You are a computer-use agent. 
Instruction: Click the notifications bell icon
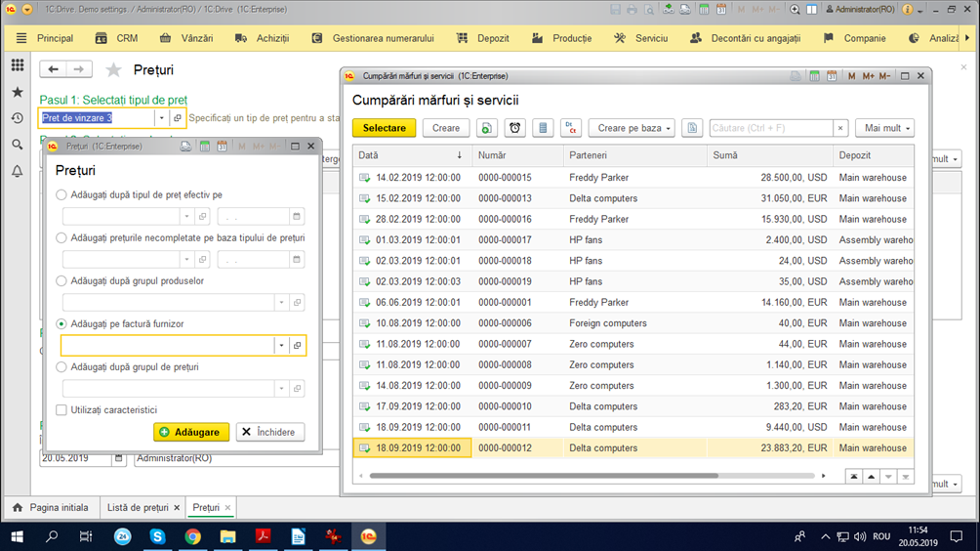18,171
